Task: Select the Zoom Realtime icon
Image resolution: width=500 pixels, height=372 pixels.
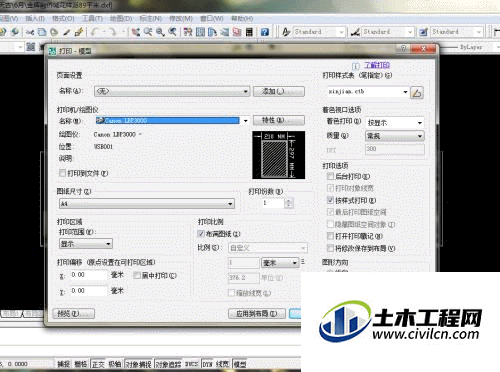Action: click(x=148, y=32)
